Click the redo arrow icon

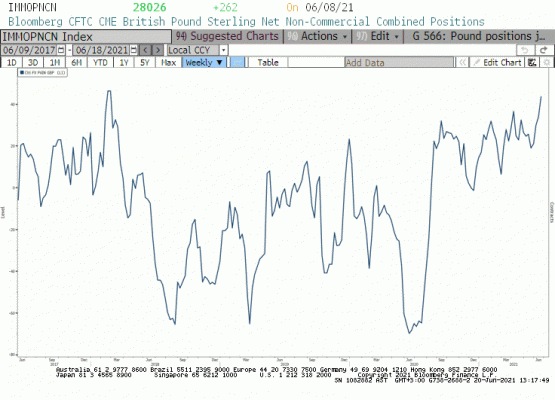[543, 50]
